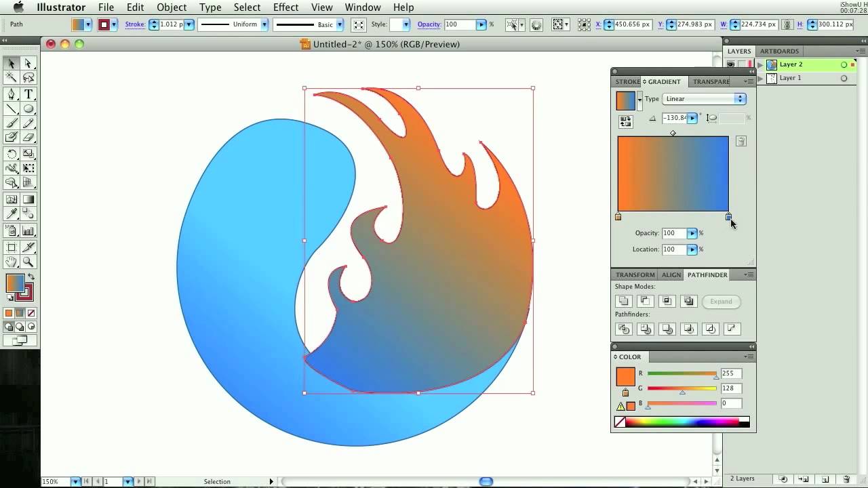Click the gradient midpoint diamond
868x488 pixels.
click(673, 134)
